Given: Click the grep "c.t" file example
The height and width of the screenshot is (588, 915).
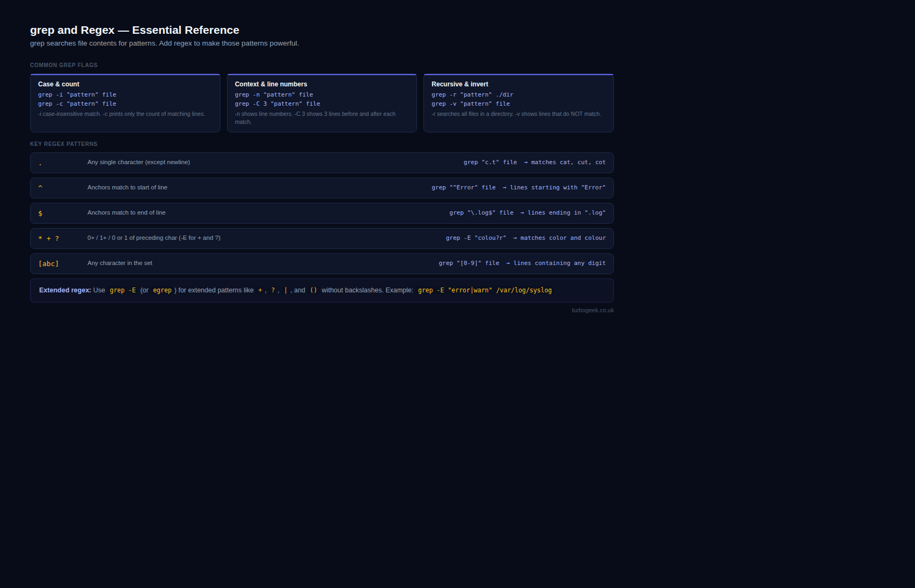Looking at the screenshot, I should (x=490, y=163).
